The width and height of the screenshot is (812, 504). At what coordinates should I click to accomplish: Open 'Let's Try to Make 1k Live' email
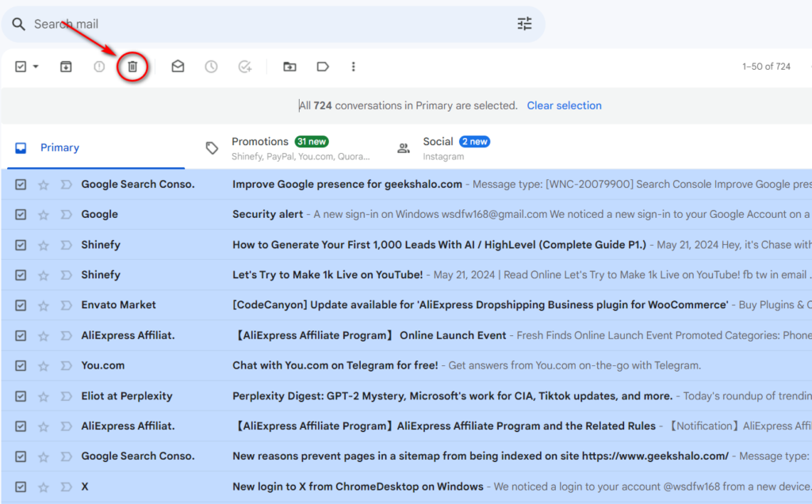click(x=327, y=275)
